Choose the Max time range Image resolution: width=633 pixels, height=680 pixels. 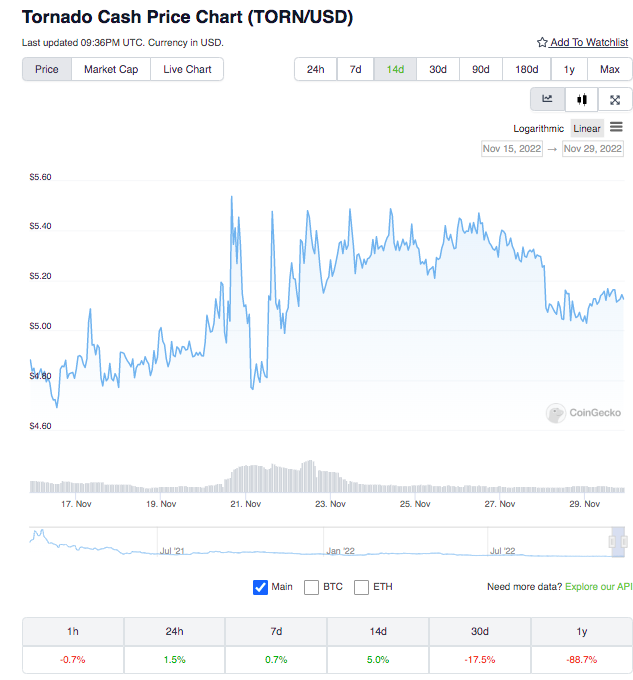pyautogui.click(x=610, y=69)
